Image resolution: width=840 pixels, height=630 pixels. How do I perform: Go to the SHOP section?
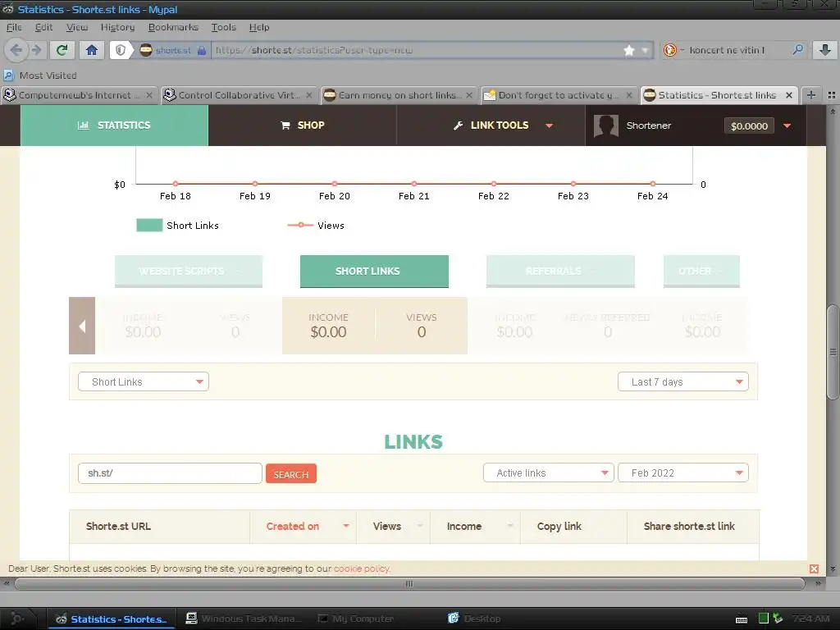point(303,126)
